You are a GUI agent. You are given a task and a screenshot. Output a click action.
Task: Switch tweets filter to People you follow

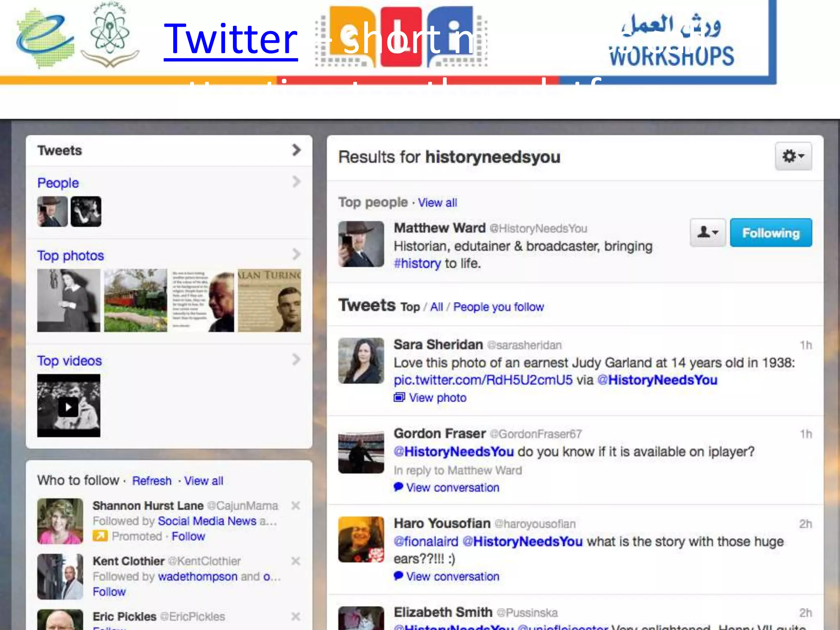[x=498, y=307]
